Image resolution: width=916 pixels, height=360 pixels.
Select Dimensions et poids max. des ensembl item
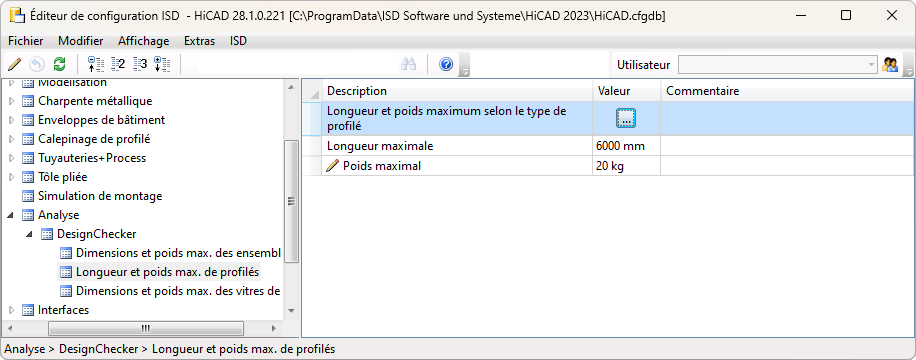tap(179, 254)
